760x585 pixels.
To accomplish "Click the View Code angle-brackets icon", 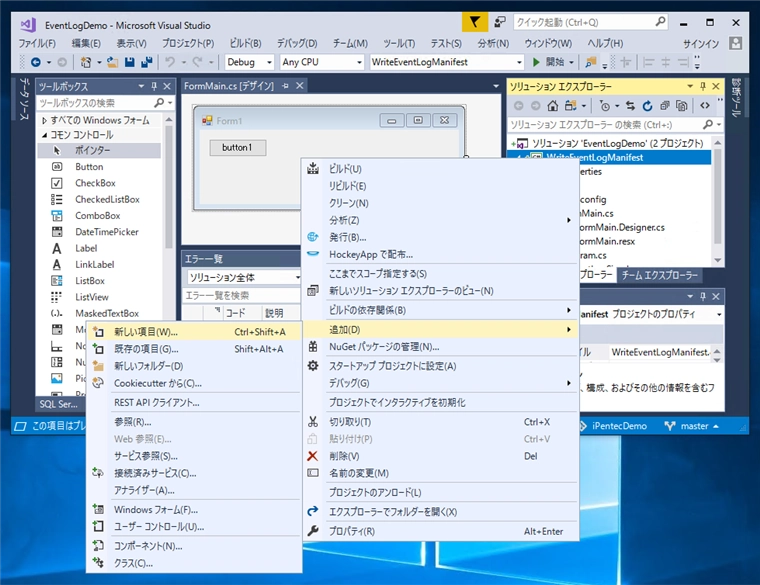I will 705,106.
